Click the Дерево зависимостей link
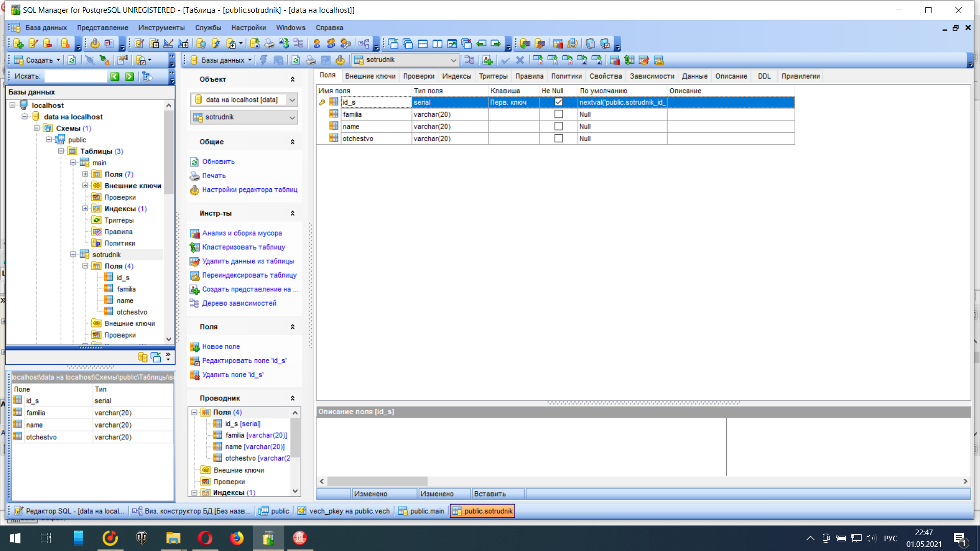This screenshot has height=551, width=980. (x=239, y=303)
